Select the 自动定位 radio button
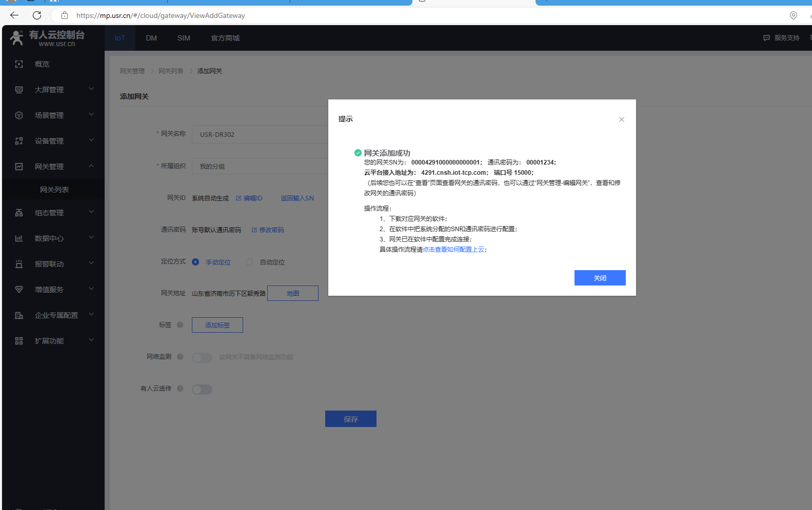Image resolution: width=812 pixels, height=510 pixels. [249, 262]
